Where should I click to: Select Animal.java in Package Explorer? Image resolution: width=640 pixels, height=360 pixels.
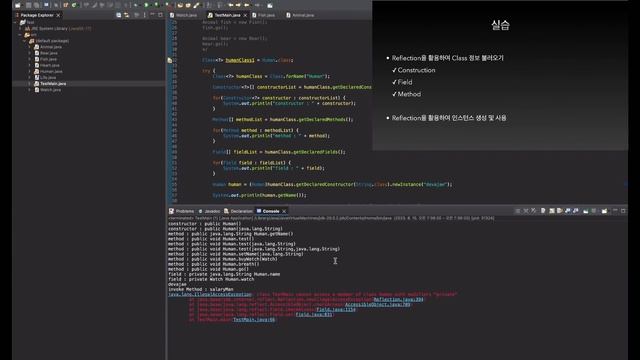[51, 47]
